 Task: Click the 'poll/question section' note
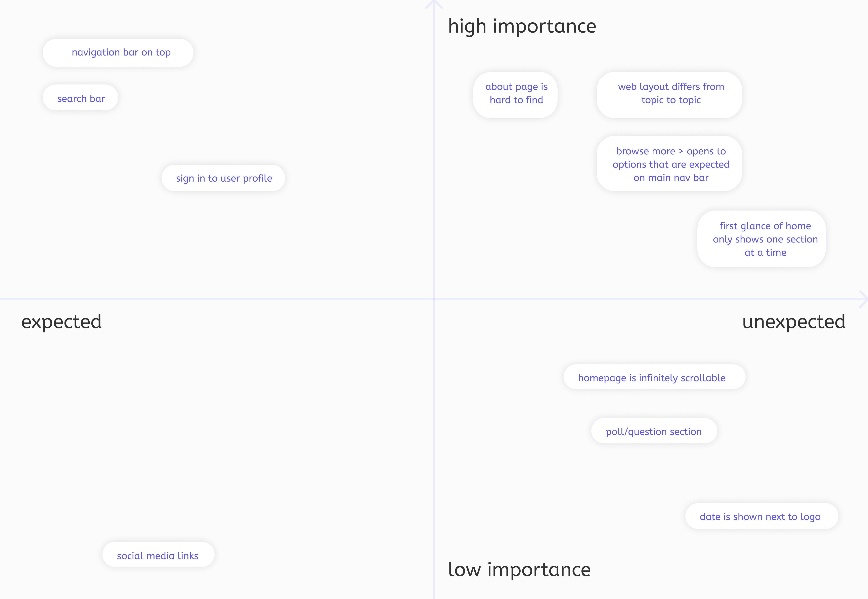click(654, 430)
